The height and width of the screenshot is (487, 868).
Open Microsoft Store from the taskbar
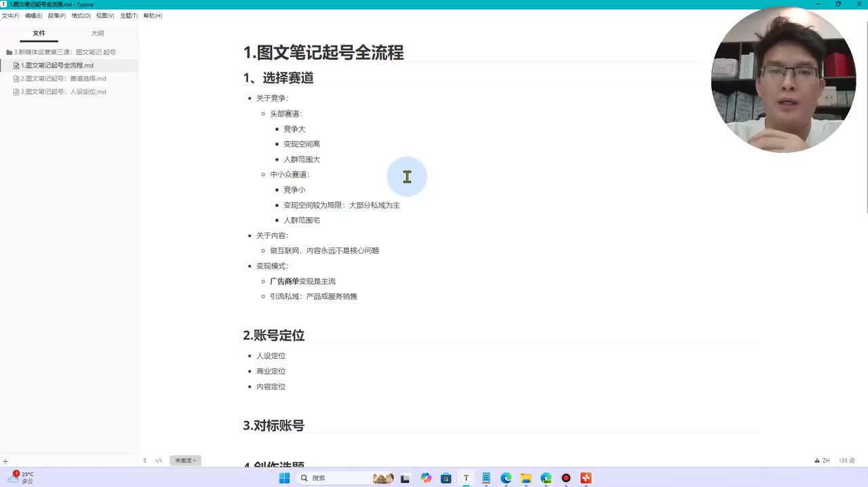(446, 478)
